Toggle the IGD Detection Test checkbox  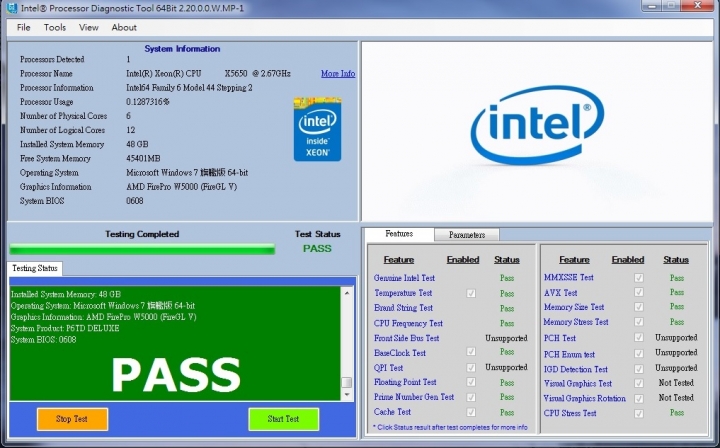(639, 369)
